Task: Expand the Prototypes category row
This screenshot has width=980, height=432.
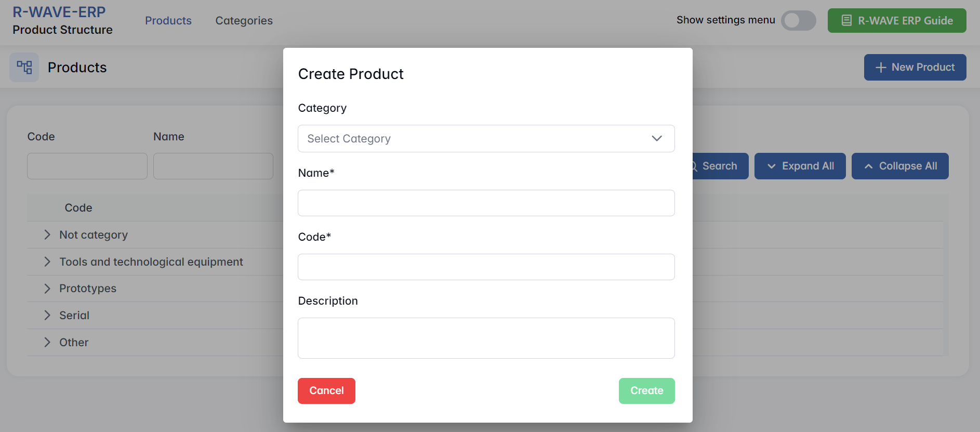Action: click(47, 289)
